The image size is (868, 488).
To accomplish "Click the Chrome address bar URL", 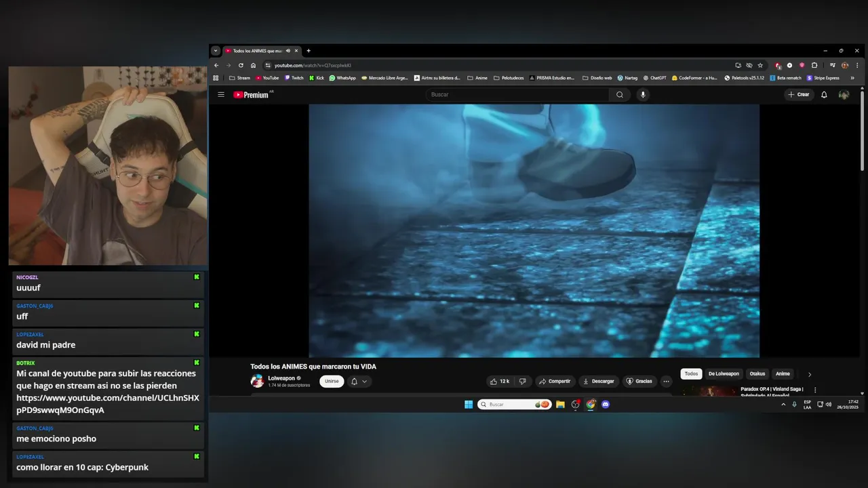I will click(313, 66).
